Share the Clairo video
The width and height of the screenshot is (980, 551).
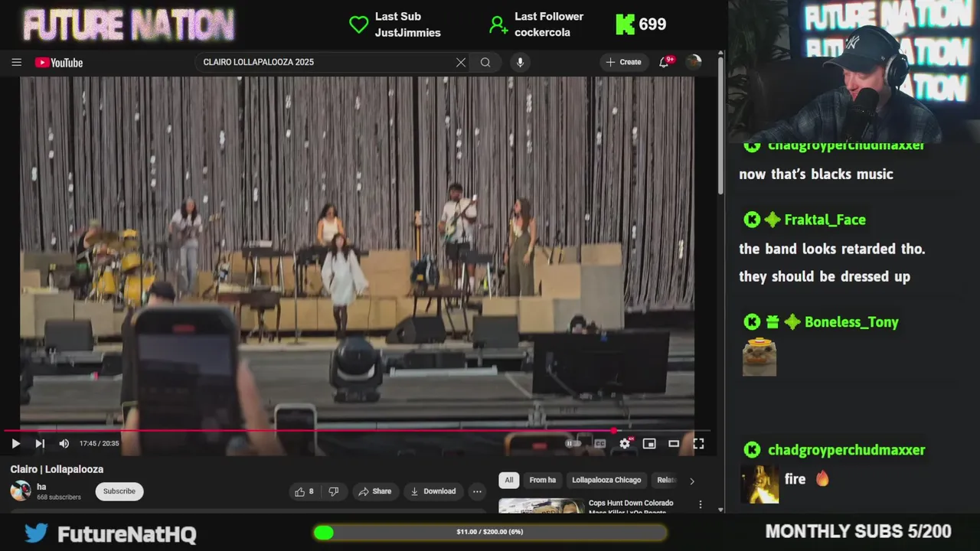tap(374, 491)
